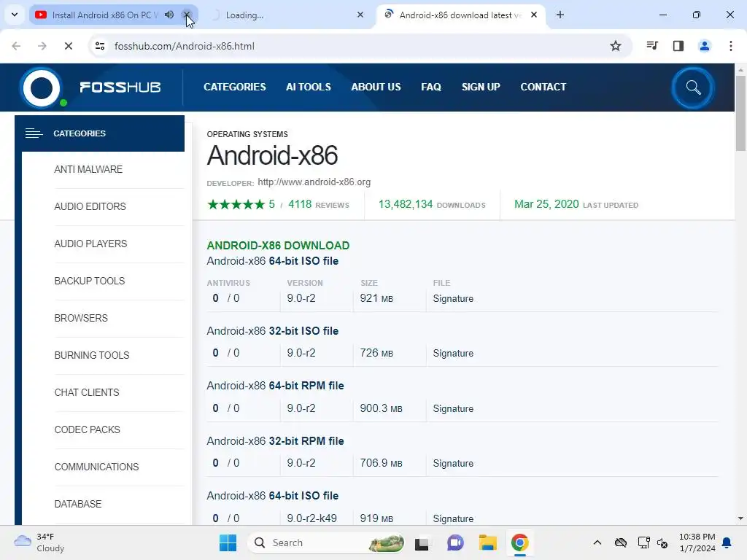Open the Windows Start menu
The width and height of the screenshot is (747, 560).
[x=228, y=542]
